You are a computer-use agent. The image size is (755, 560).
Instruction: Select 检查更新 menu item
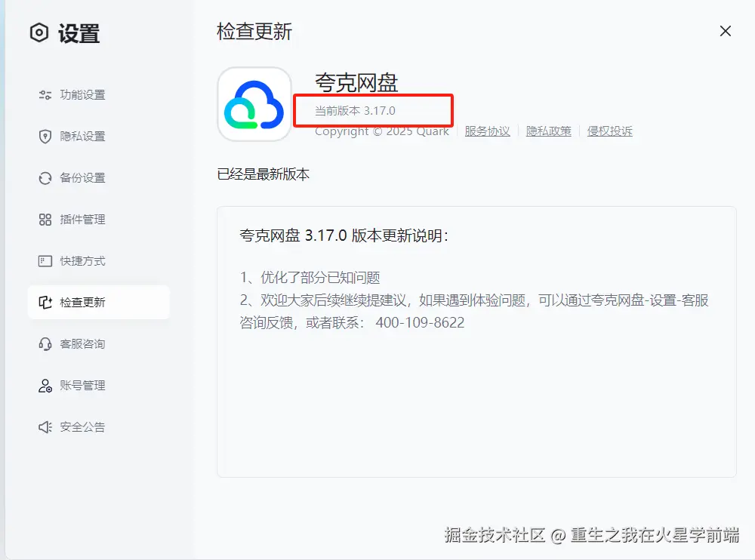click(x=99, y=303)
